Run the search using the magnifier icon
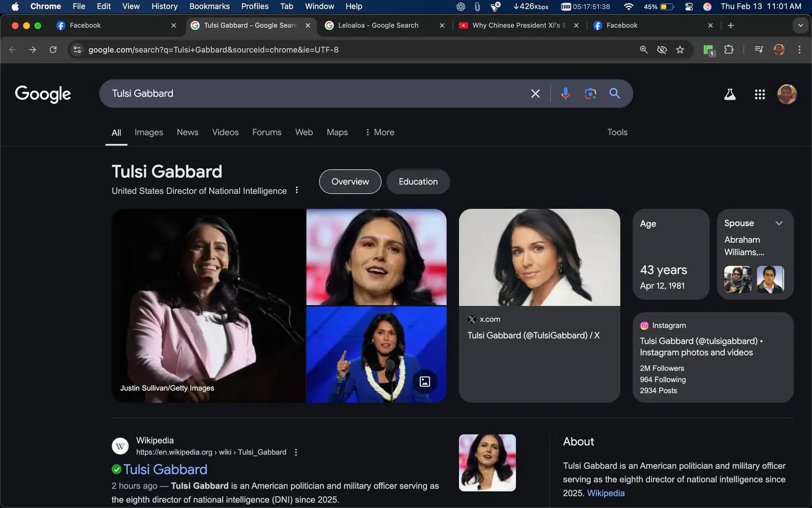This screenshot has height=508, width=812. click(614, 93)
